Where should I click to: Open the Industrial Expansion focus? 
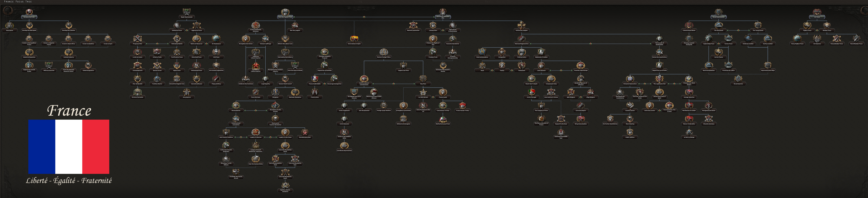[x=29, y=54]
